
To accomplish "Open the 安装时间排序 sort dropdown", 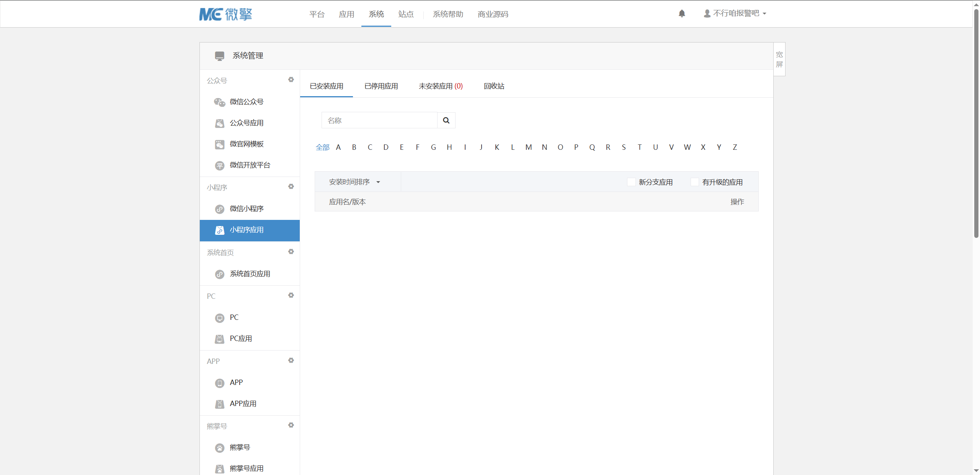I will (x=354, y=182).
